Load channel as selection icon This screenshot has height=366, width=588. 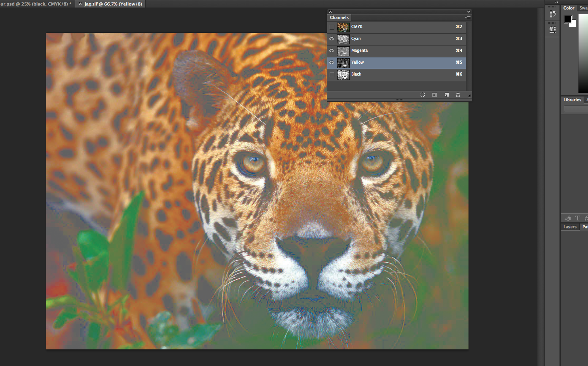[x=423, y=95]
